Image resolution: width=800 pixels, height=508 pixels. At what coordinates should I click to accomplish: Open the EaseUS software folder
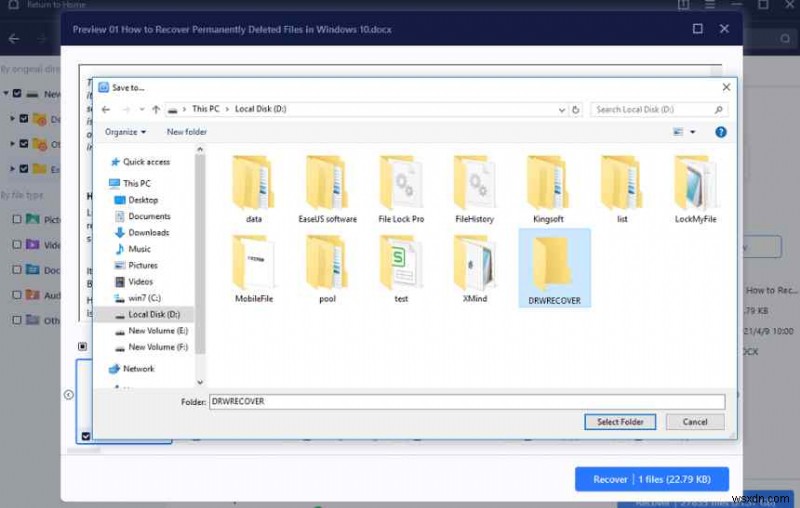coord(327,190)
